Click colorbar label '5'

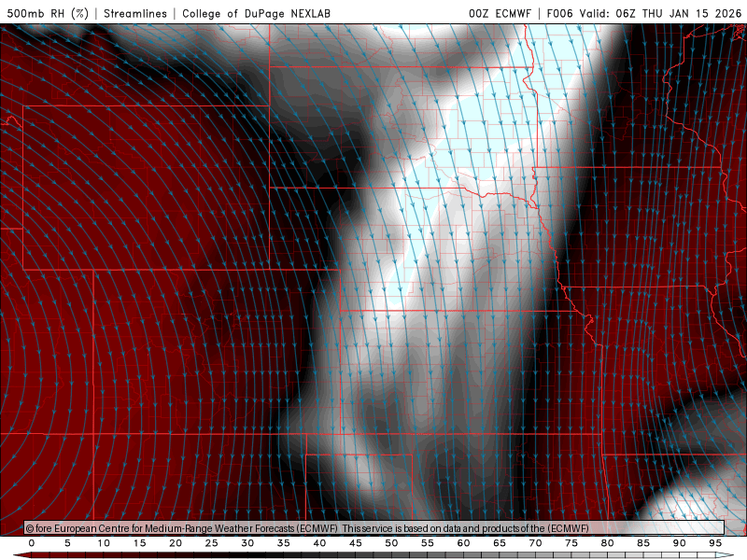tap(67, 543)
